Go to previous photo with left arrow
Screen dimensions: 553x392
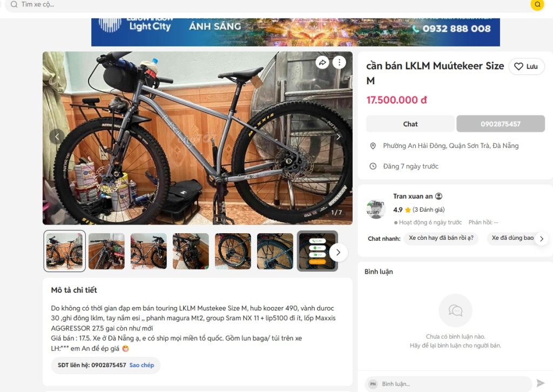[57, 137]
